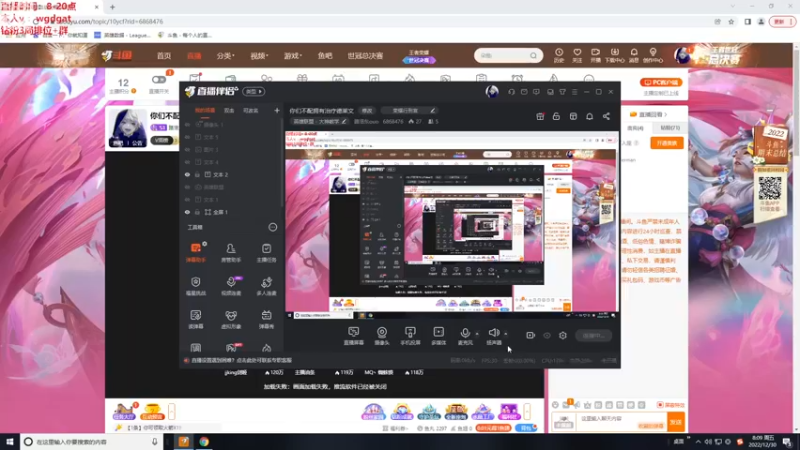
Task: Click the 发送 send button in chat
Action: click(676, 422)
